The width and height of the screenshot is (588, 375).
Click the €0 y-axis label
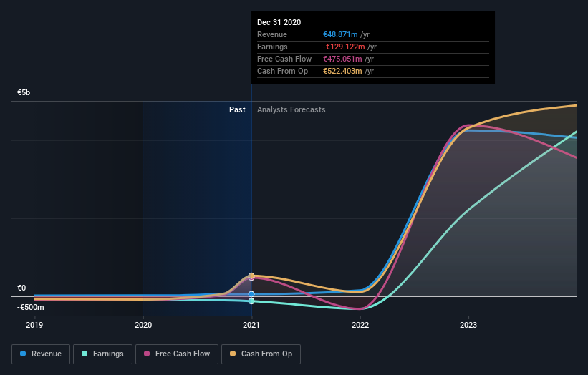[21, 288]
